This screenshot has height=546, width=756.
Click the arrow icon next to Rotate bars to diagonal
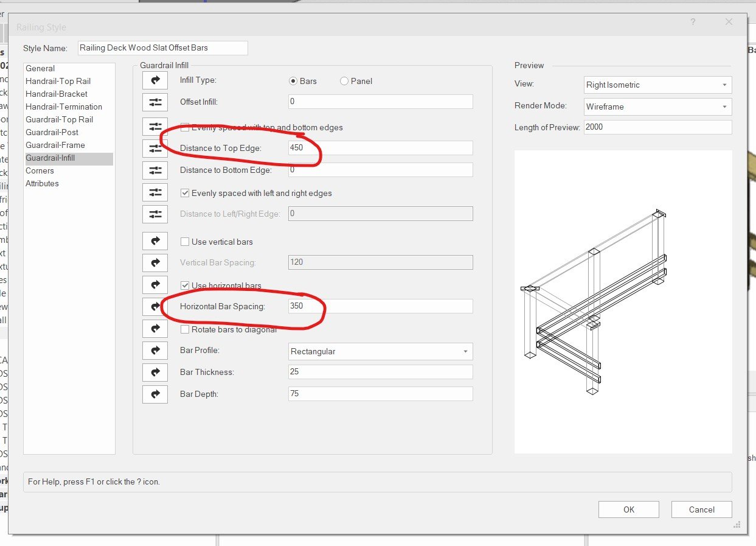pos(155,328)
